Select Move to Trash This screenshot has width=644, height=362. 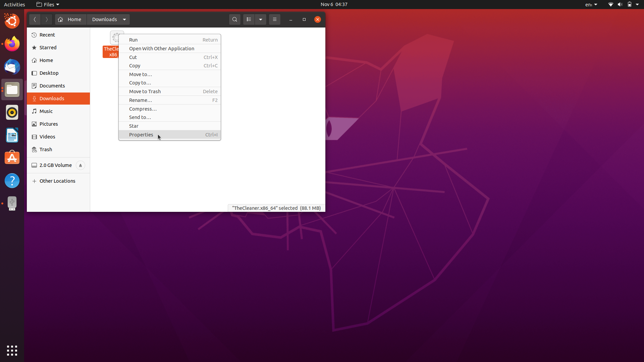170,92
